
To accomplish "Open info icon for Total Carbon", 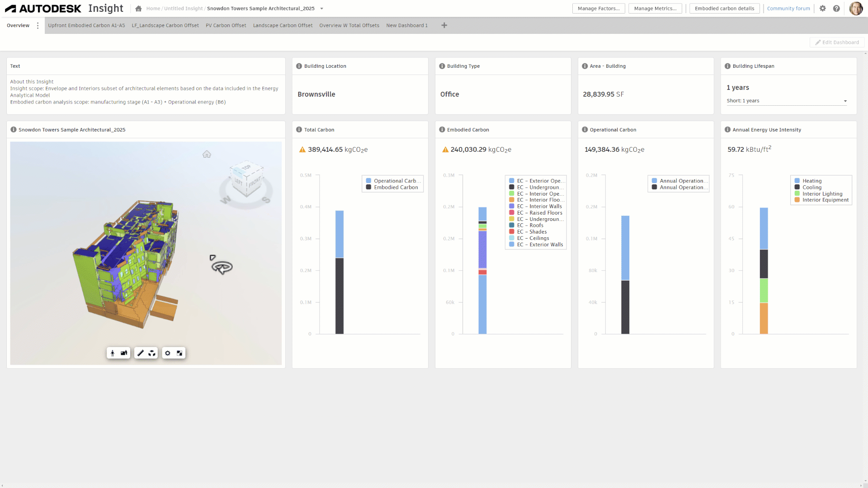I will click(299, 130).
